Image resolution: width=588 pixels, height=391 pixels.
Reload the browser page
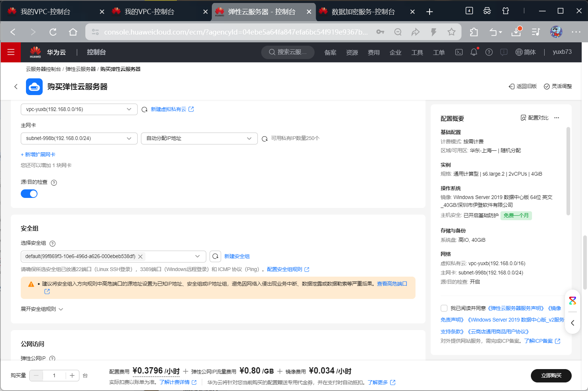53,32
